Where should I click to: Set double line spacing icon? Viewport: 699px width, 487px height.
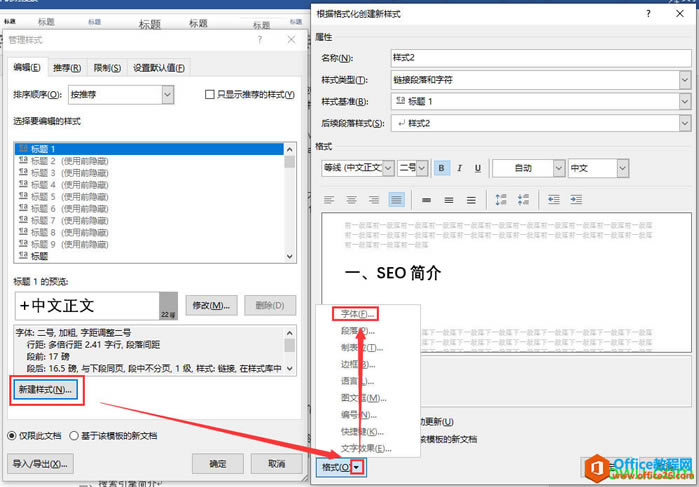point(471,200)
